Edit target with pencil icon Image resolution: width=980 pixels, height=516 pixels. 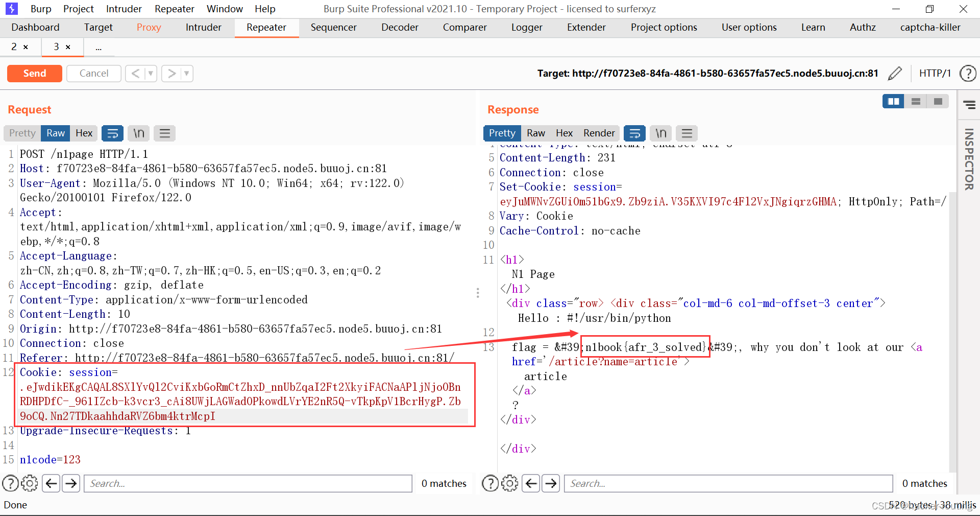pos(895,74)
